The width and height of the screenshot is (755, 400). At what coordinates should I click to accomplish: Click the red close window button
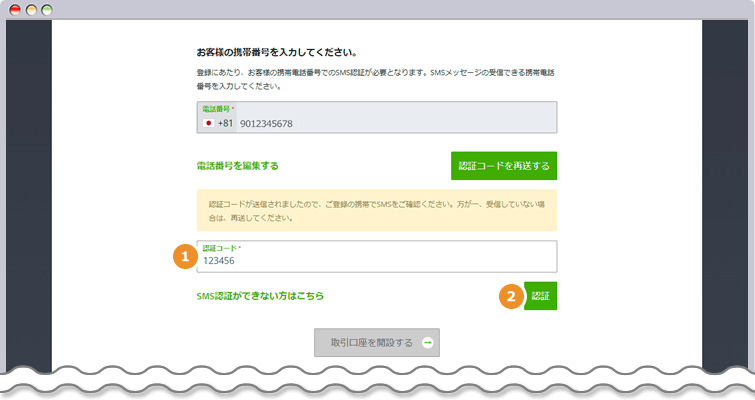[15, 9]
